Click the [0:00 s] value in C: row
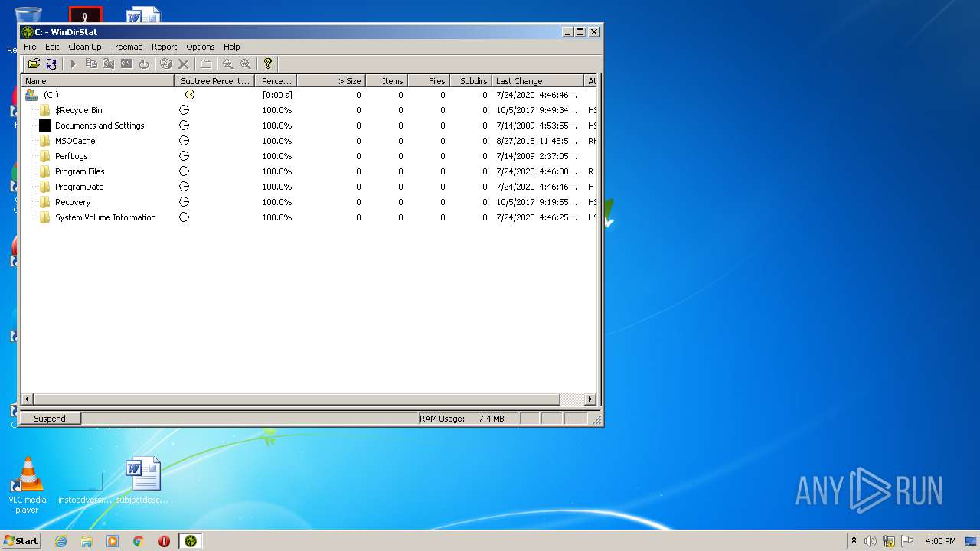Screen dimensions: 980x551 click(277, 95)
